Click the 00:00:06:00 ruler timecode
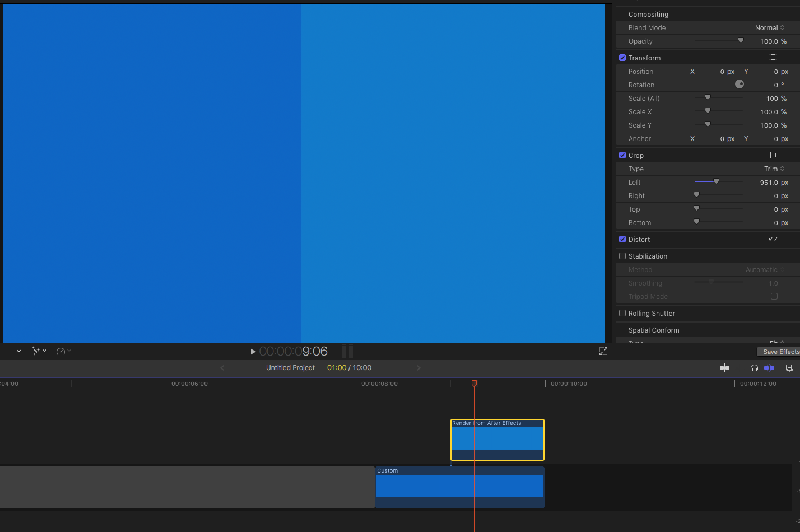This screenshot has width=800, height=532. coord(189,384)
